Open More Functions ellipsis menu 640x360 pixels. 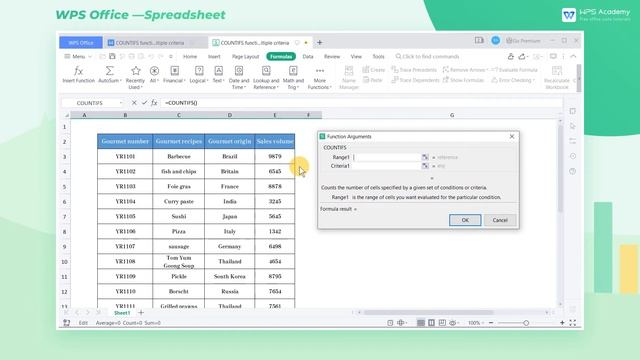tap(320, 78)
